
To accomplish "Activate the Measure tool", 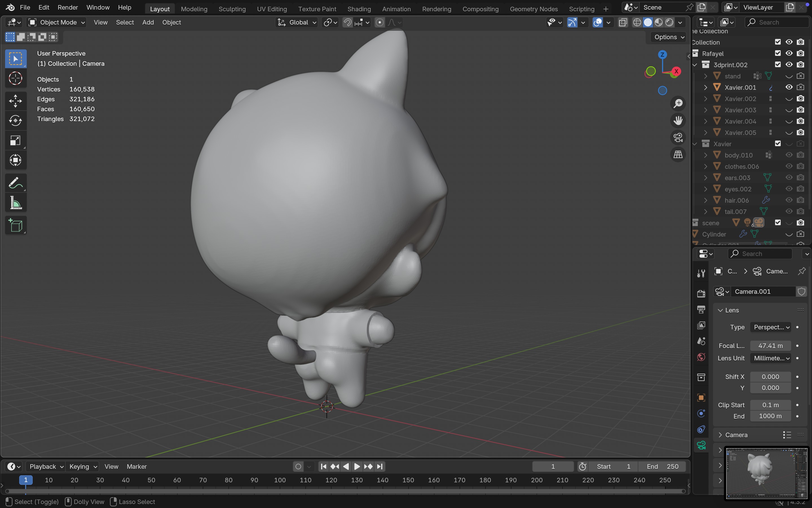I will (x=16, y=203).
